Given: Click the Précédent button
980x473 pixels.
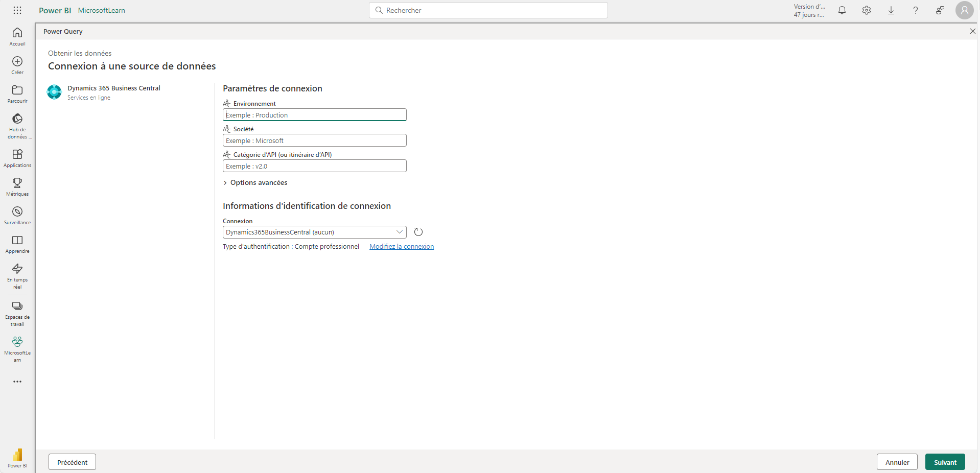Looking at the screenshot, I should [72, 462].
